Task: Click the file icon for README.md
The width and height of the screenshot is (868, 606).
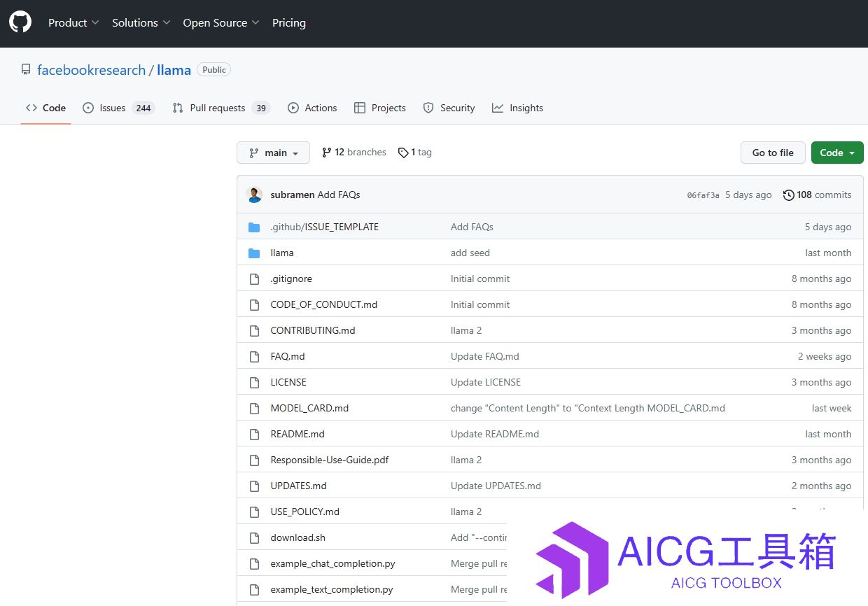Action: click(x=255, y=435)
